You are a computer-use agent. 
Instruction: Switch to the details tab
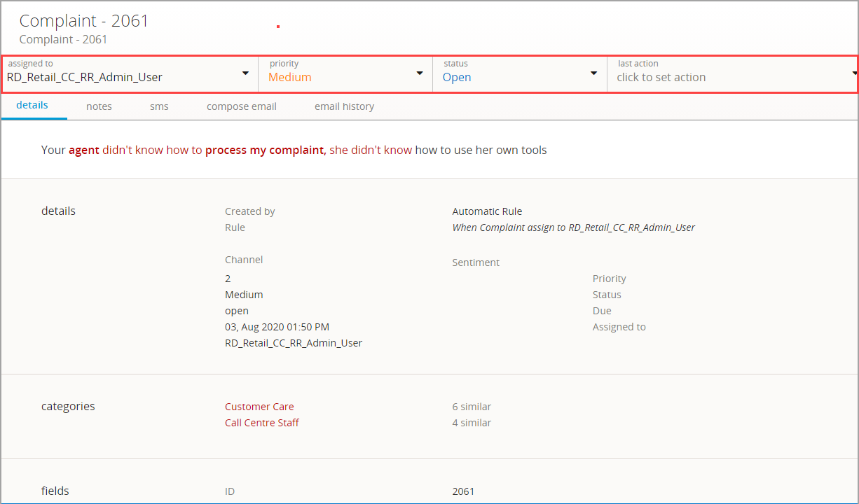pyautogui.click(x=32, y=106)
